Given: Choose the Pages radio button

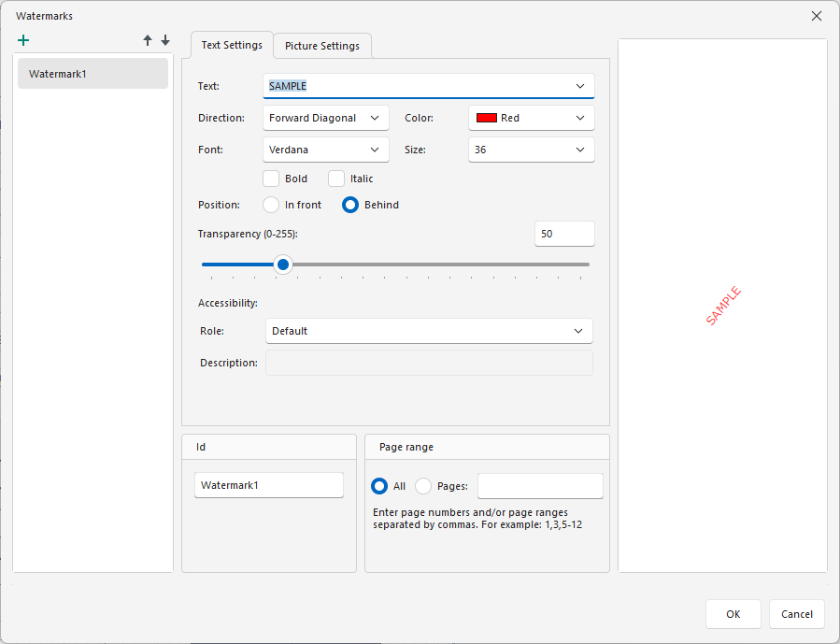Looking at the screenshot, I should point(425,485).
